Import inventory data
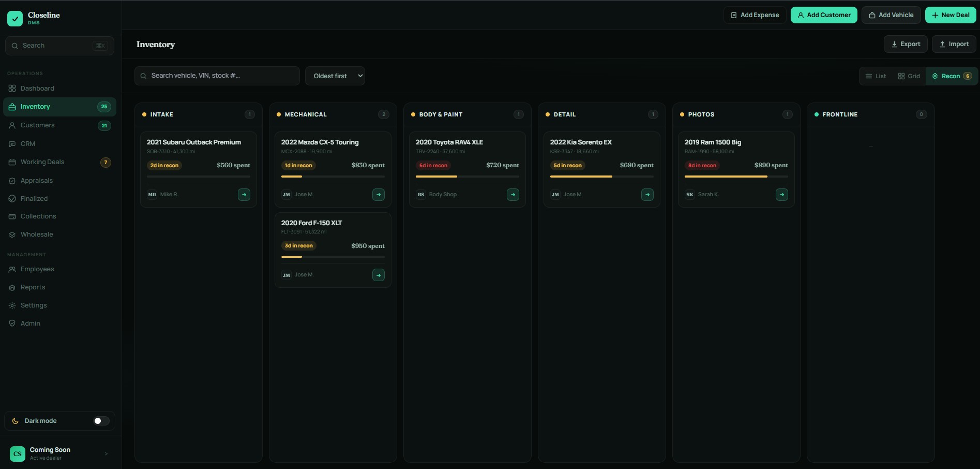The height and width of the screenshot is (469, 980). coord(954,44)
